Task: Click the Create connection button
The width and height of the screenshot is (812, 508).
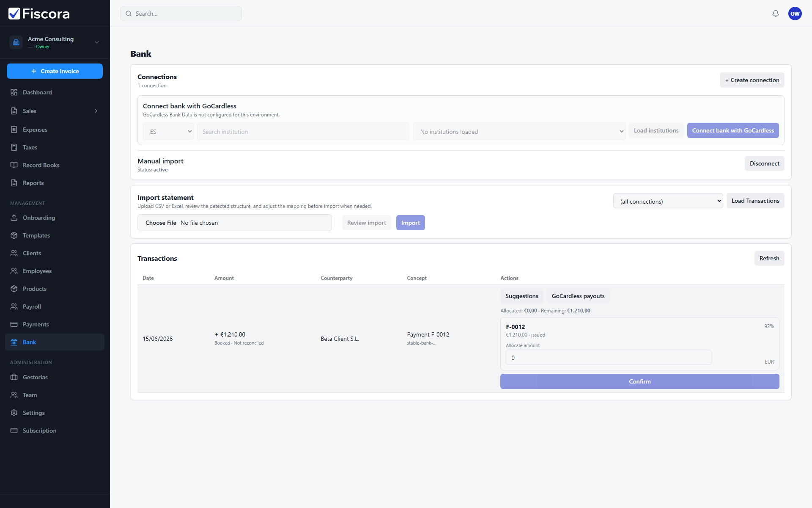Action: (752, 80)
